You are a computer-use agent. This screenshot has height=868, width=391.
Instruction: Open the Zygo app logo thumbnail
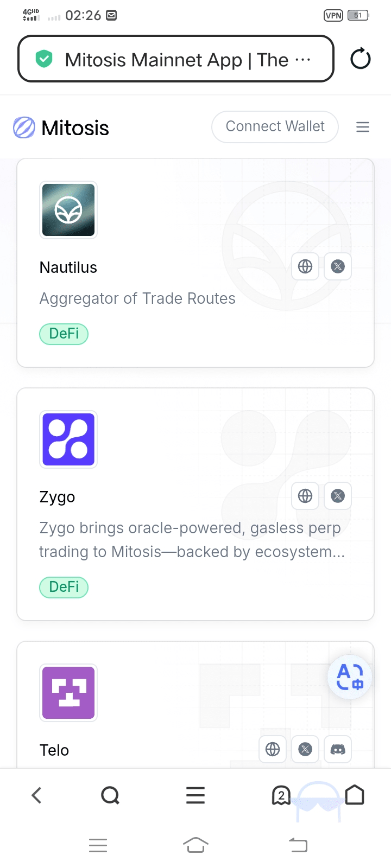coord(68,439)
